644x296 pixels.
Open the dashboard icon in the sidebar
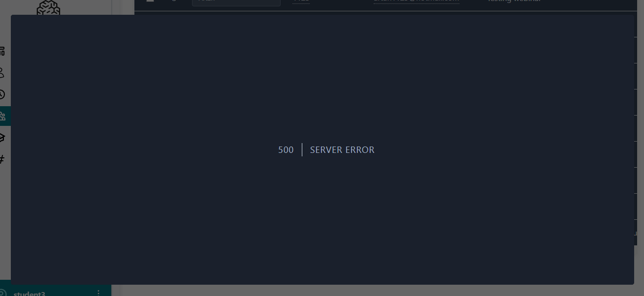2,51
